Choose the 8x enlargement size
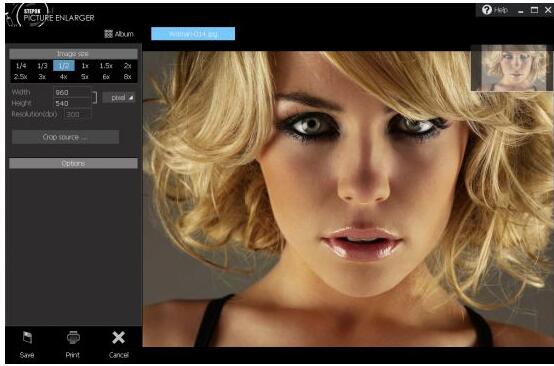 click(128, 77)
